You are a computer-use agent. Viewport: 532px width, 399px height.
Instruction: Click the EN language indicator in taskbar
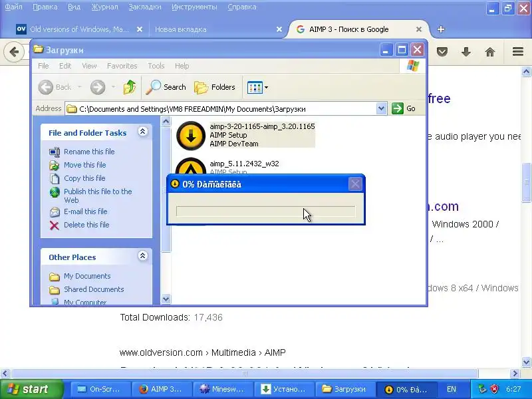pos(452,389)
